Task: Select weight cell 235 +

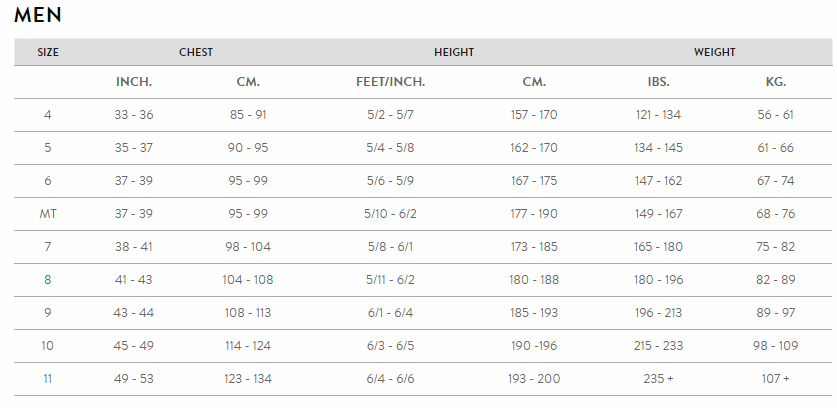Action: 658,379
